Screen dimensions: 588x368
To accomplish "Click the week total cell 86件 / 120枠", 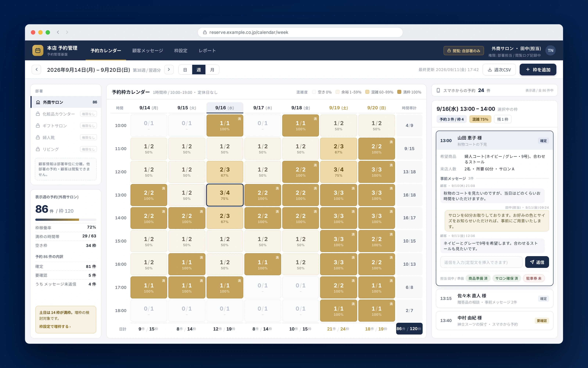I will pos(409,329).
